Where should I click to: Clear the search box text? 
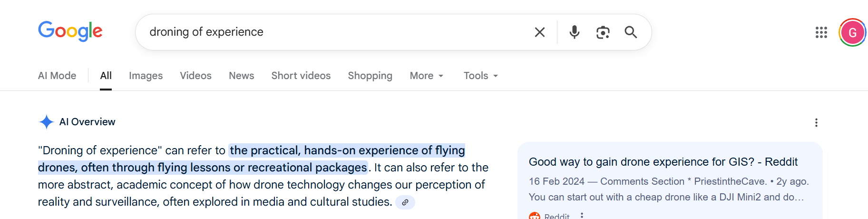(539, 32)
